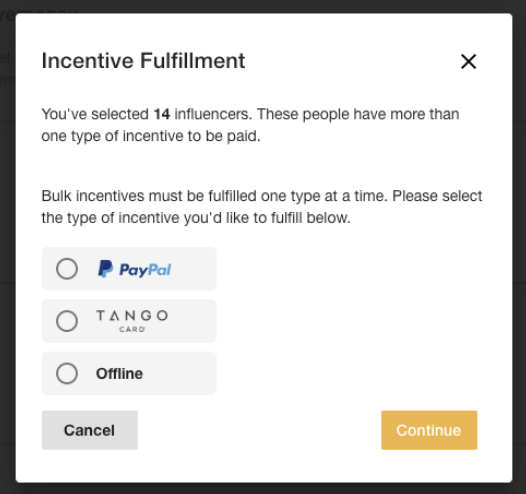Click empty space in the Tango Card option
Image resolution: width=526 pixels, height=494 pixels.
[x=195, y=321]
